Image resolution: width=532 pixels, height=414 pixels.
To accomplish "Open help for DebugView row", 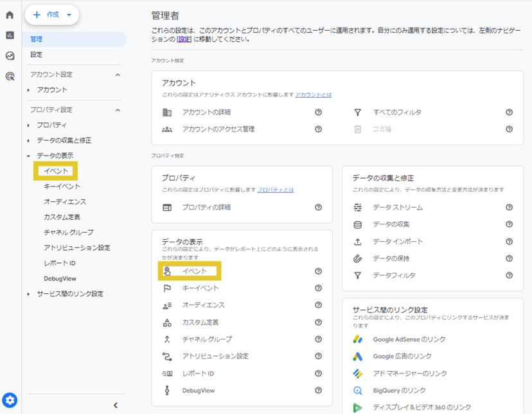I will [318, 391].
